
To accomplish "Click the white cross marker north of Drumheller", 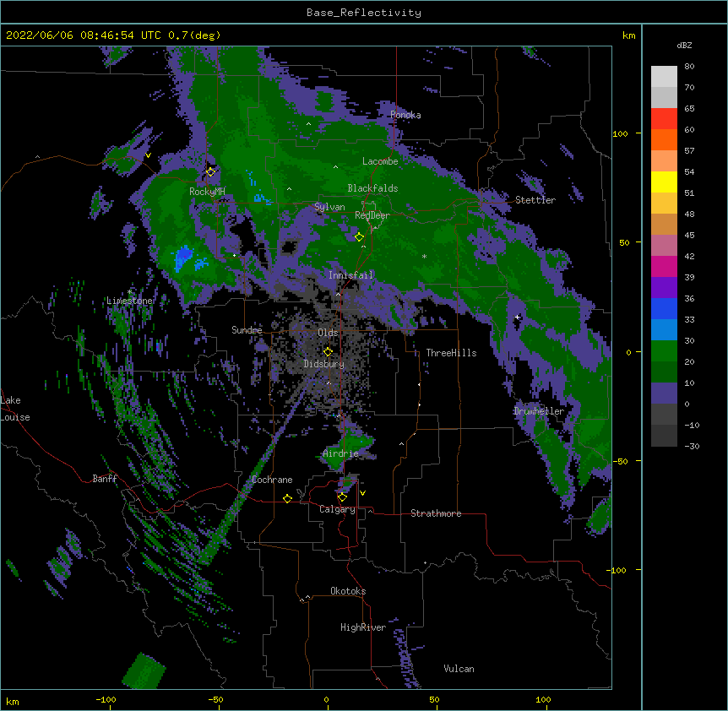I will (517, 318).
